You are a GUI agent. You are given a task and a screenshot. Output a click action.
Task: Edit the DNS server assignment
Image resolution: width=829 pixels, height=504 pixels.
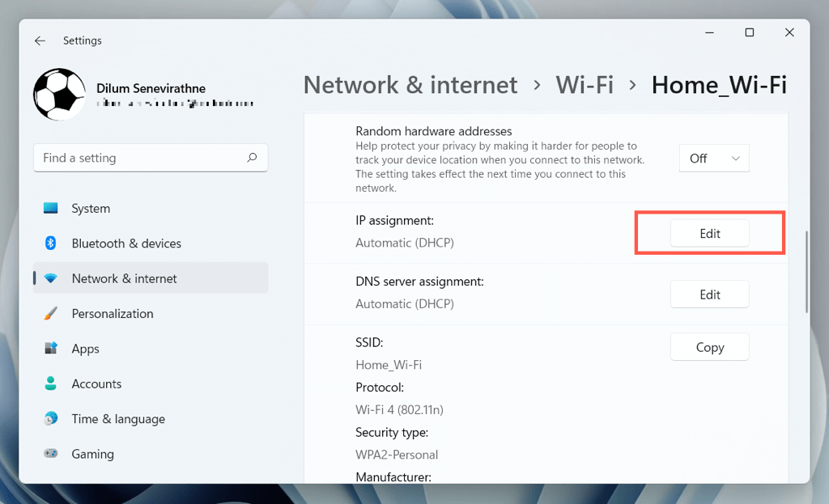pos(709,294)
